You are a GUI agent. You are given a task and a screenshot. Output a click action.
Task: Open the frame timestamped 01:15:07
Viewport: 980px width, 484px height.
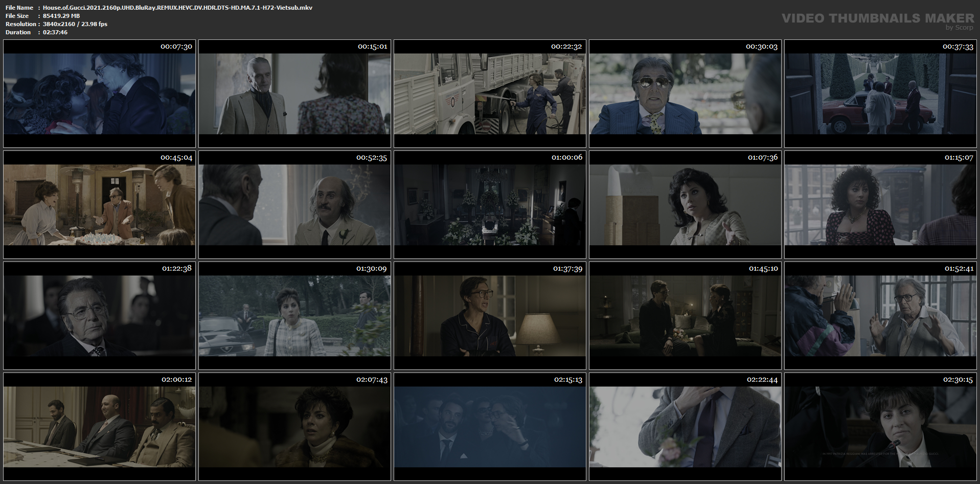[880, 205]
